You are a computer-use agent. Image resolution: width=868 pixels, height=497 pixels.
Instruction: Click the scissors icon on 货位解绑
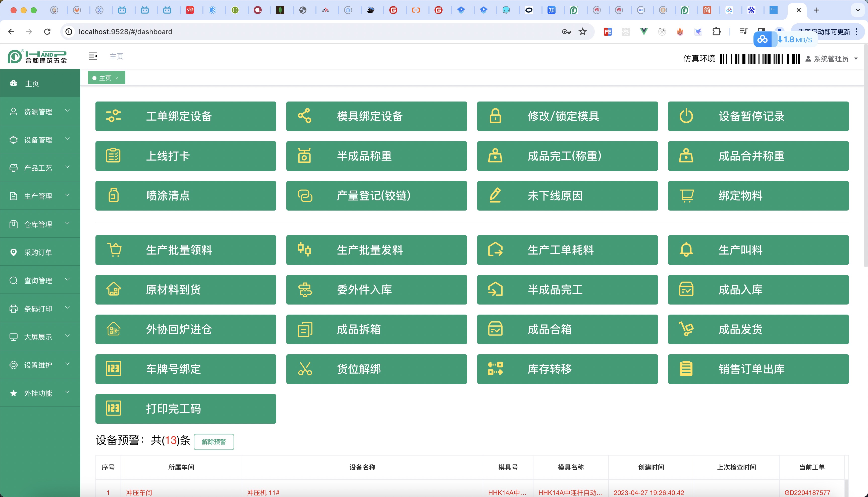[305, 369]
